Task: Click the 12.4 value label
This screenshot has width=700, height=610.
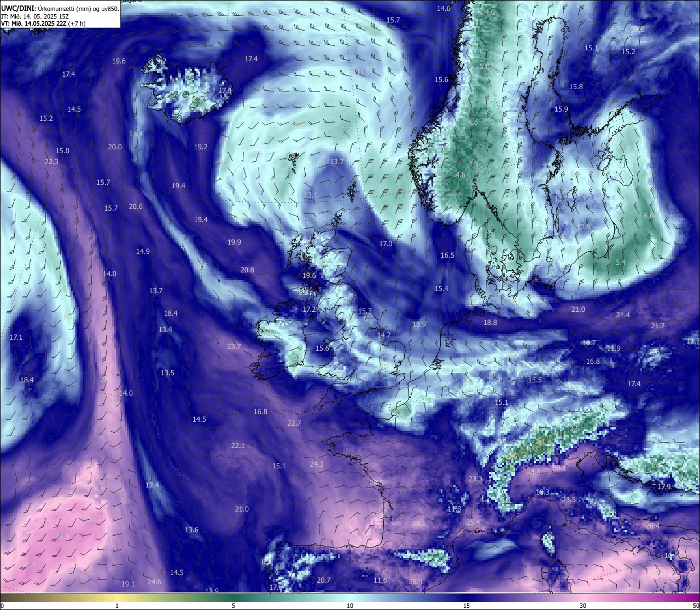Action: pyautogui.click(x=152, y=485)
